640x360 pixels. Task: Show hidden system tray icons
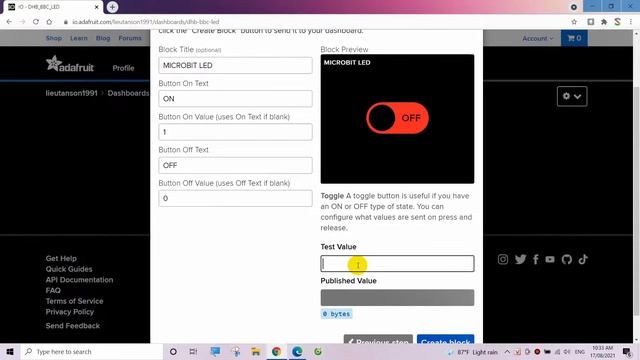507,352
